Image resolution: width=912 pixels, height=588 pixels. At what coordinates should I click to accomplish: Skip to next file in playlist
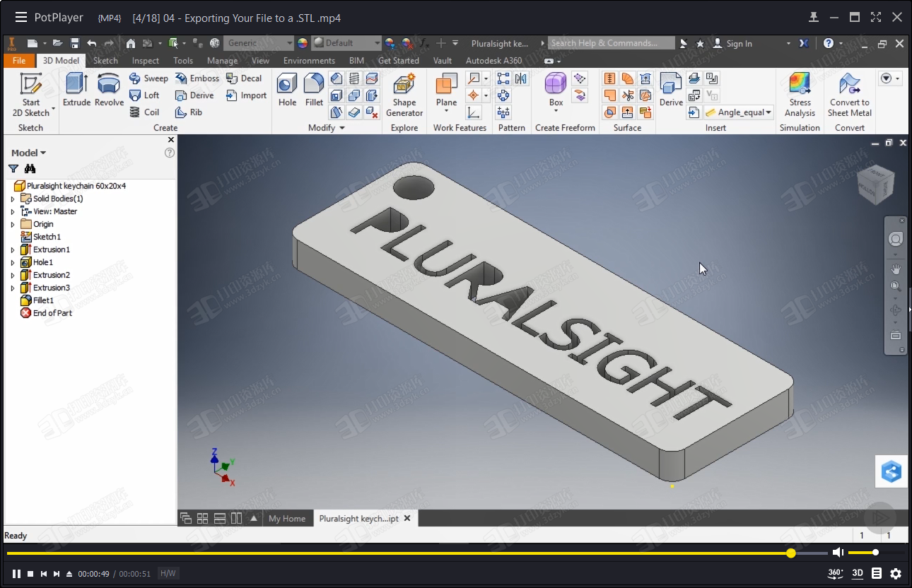click(57, 574)
